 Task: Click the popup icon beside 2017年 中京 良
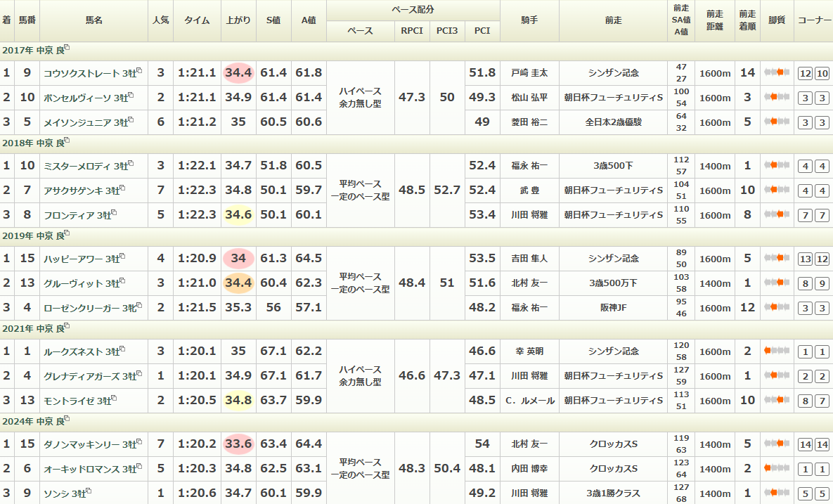point(67,49)
